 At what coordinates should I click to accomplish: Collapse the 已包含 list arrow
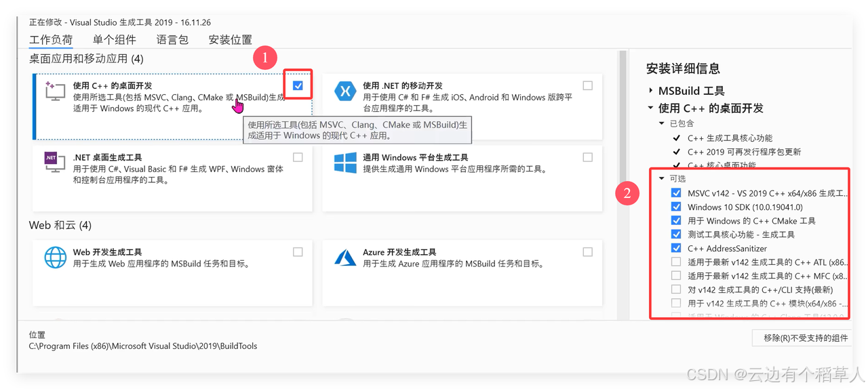(662, 123)
